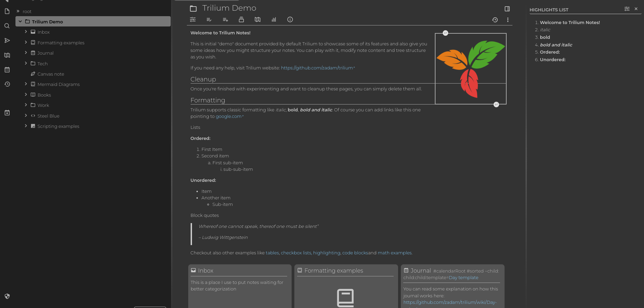The width and height of the screenshot is (644, 308).
Task: Click insert-paragraph handle below logo image
Action: pyautogui.click(x=496, y=104)
